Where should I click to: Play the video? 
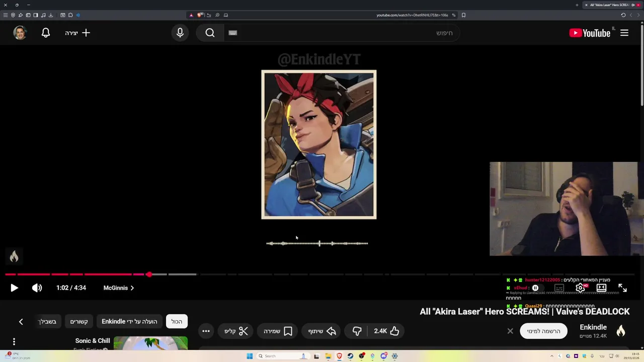click(x=14, y=288)
